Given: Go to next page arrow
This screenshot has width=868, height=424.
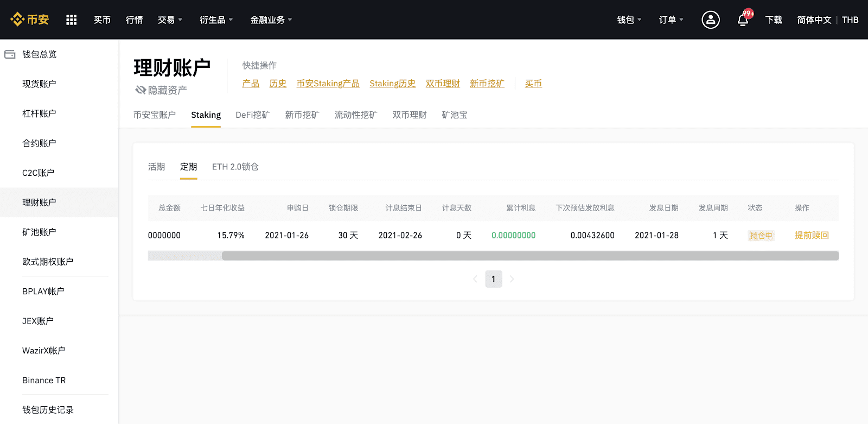Looking at the screenshot, I should (x=512, y=279).
